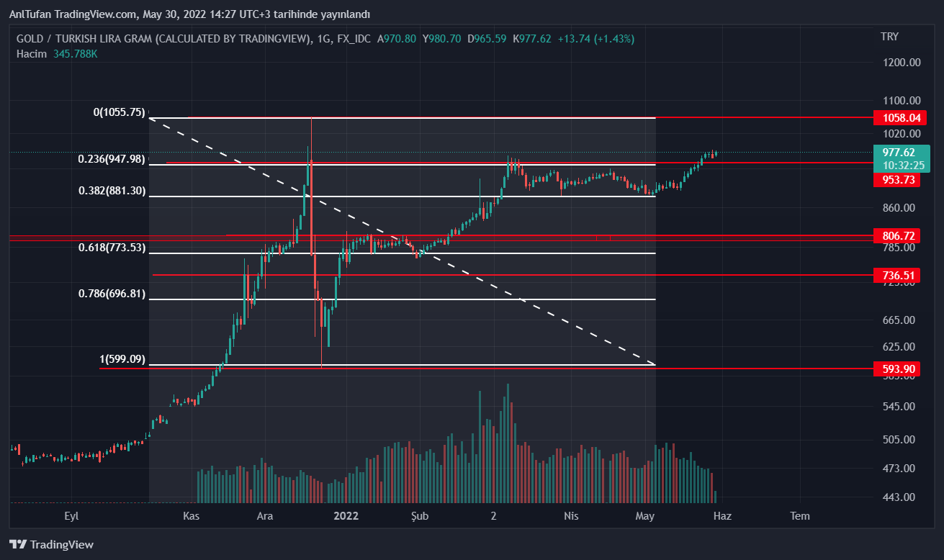Select the Hacim volume indicator label

[x=32, y=53]
